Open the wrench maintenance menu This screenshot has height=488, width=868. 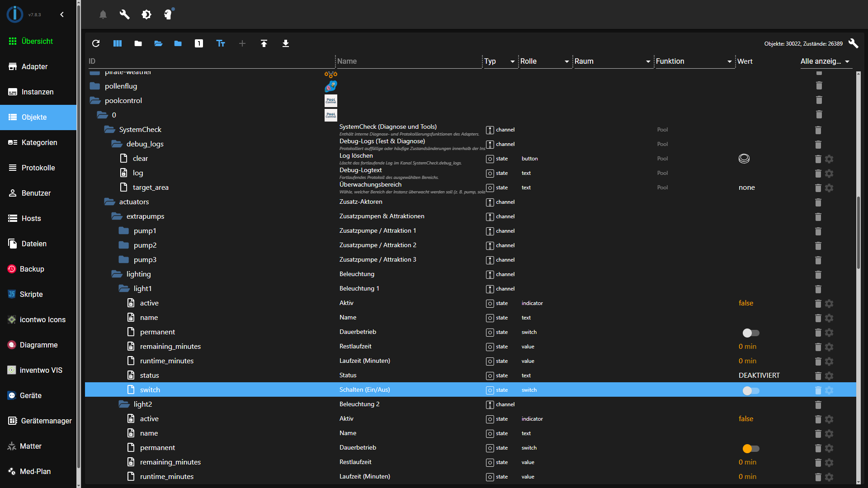click(x=124, y=14)
